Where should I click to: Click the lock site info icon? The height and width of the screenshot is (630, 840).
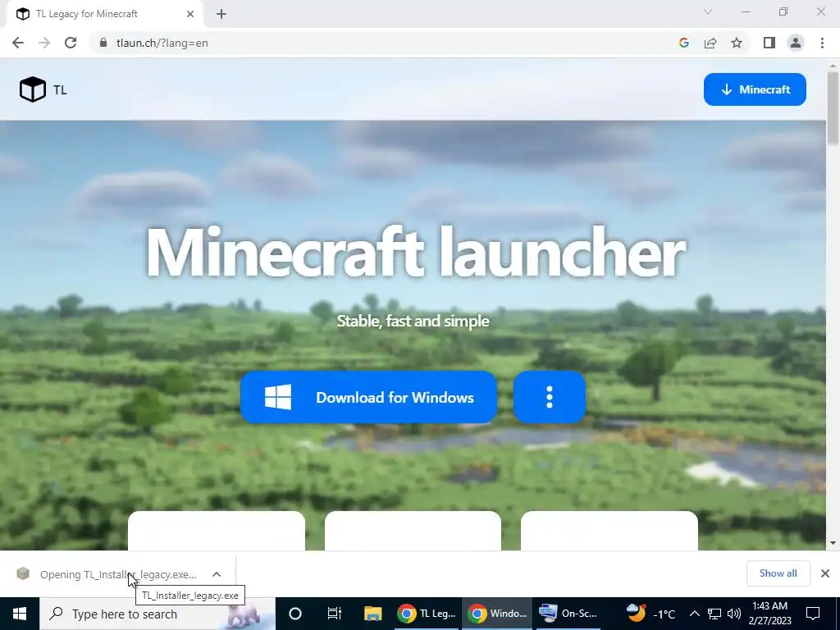[103, 43]
